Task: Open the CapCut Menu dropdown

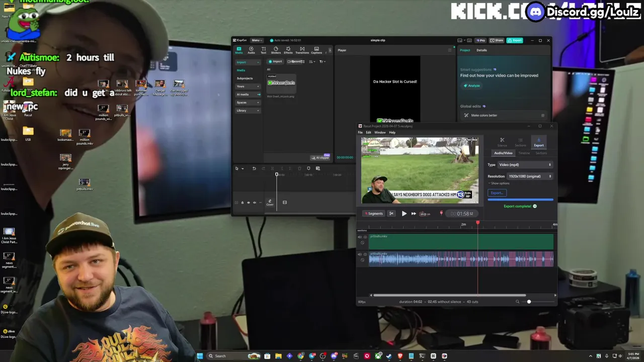Action: click(257, 40)
